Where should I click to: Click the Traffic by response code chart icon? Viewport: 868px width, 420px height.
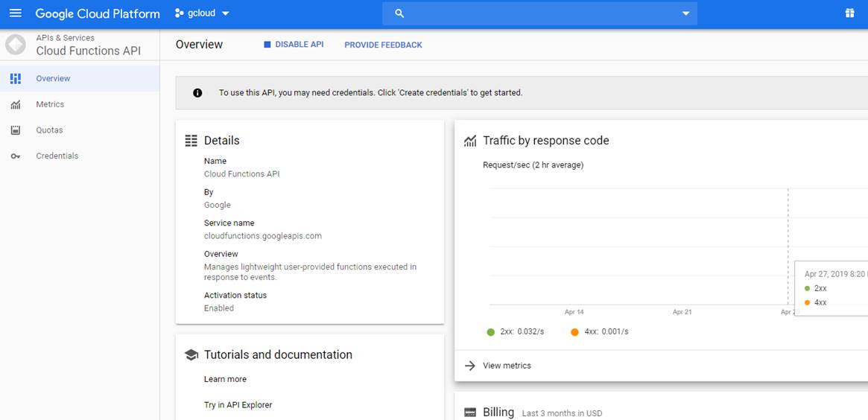click(x=470, y=141)
